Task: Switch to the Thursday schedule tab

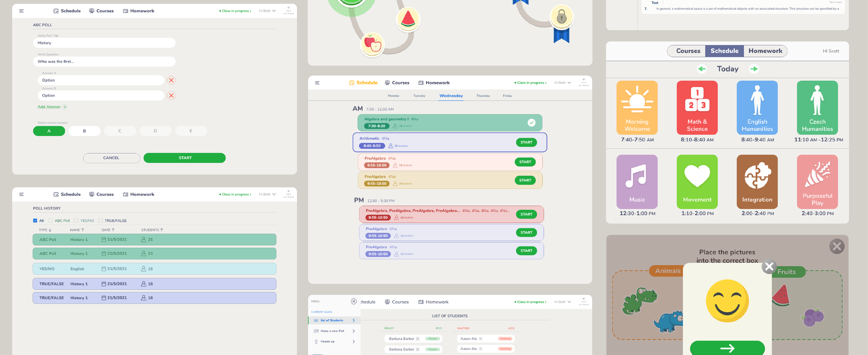Action: point(483,96)
